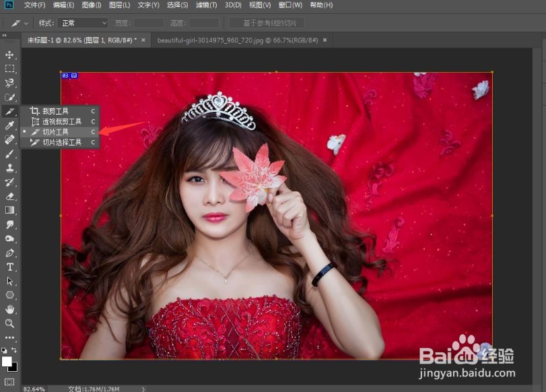Screen dimensions: 546x392
Task: Select the Zoom tool
Action: point(9,324)
